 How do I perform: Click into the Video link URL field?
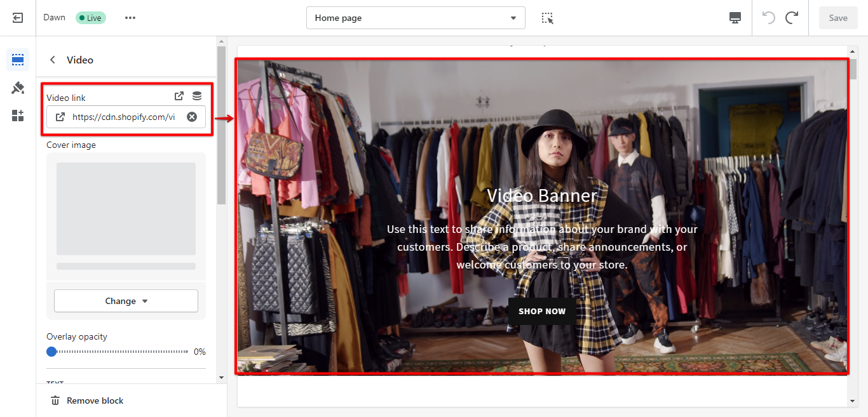point(124,117)
